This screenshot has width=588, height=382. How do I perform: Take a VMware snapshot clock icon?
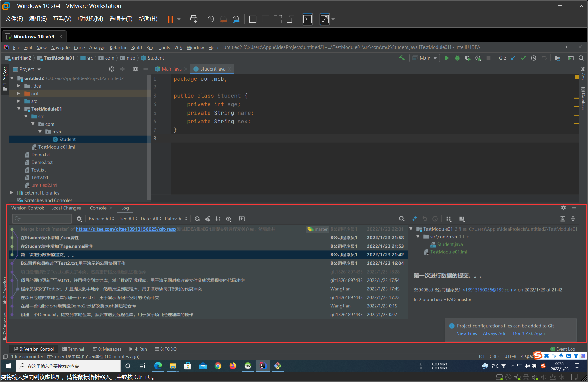coord(211,19)
